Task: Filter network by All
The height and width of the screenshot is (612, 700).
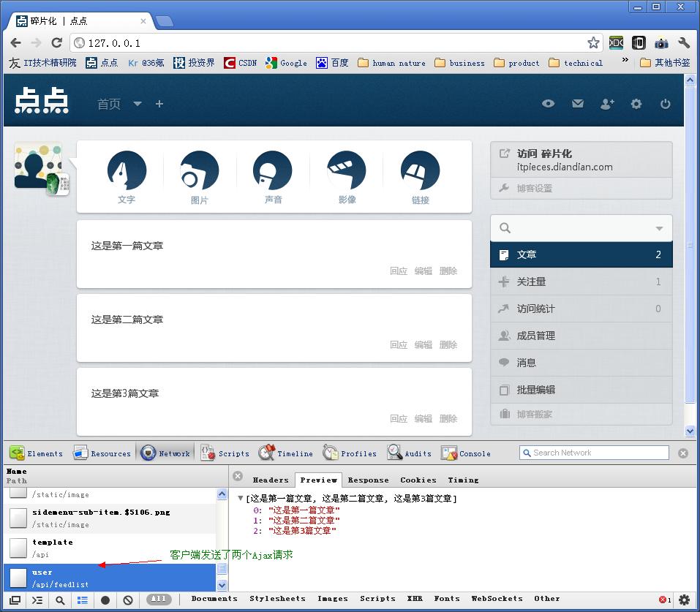Action: click(x=159, y=599)
